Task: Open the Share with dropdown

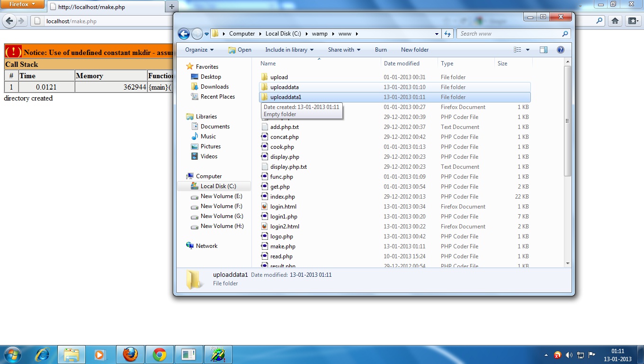Action: click(344, 50)
